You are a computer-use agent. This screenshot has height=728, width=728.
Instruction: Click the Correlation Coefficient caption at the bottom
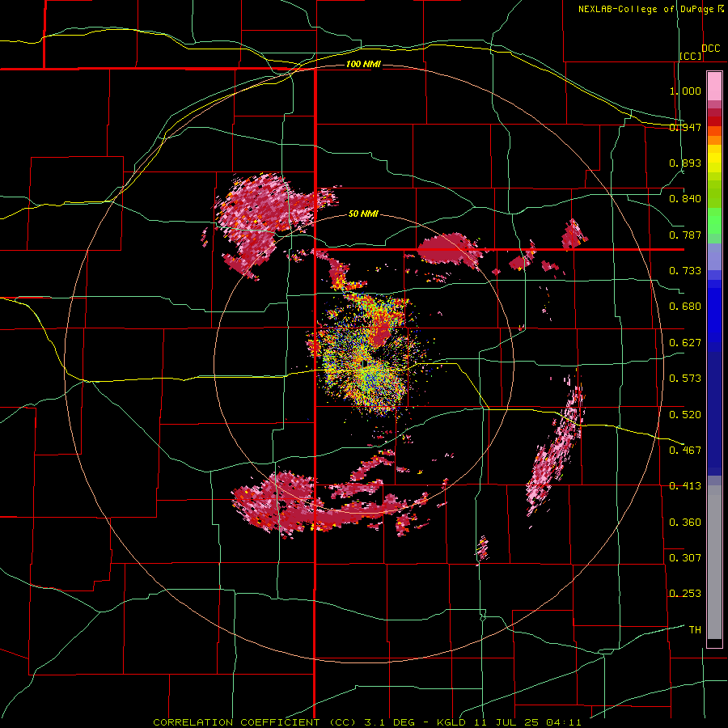(x=366, y=722)
